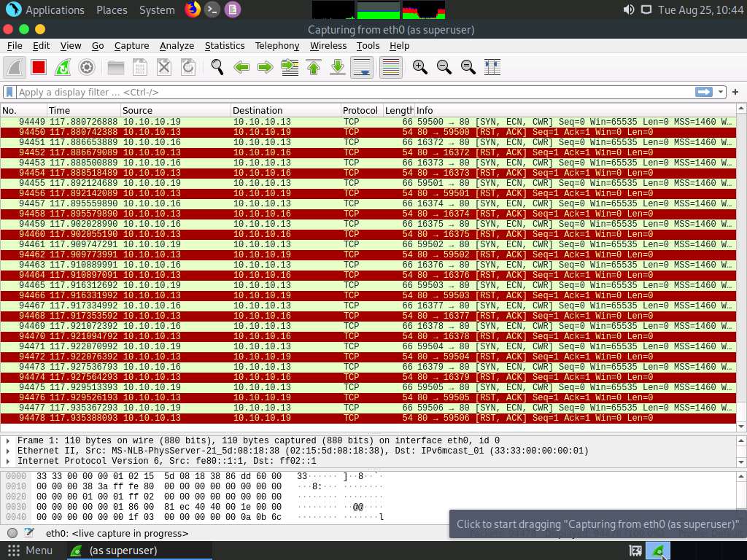Open the Wireless menu
This screenshot has height=560, width=747.
click(x=328, y=46)
